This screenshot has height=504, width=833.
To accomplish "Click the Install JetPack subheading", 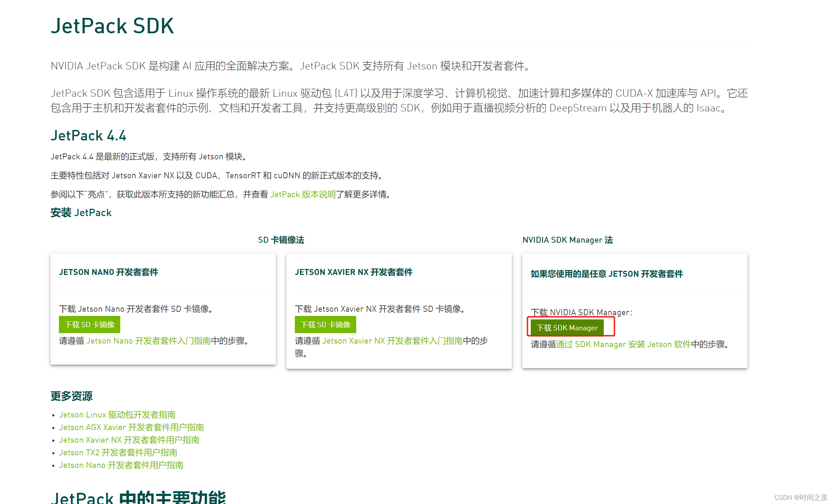I will coord(81,213).
